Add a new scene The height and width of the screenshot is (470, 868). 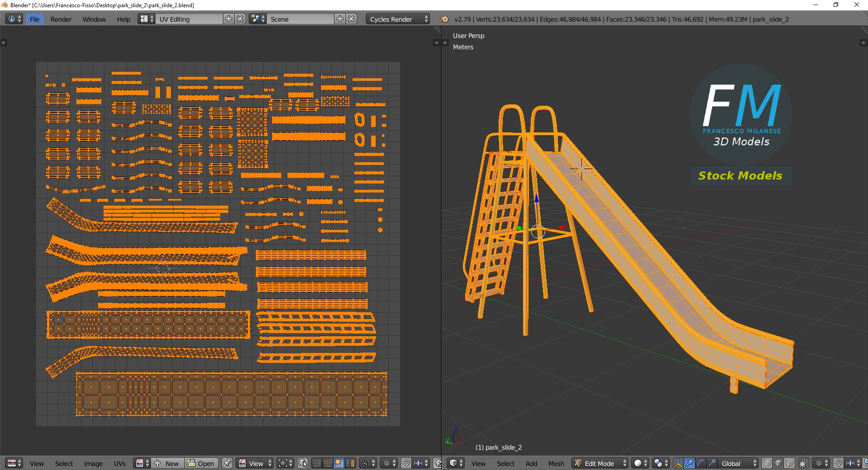pyautogui.click(x=340, y=19)
